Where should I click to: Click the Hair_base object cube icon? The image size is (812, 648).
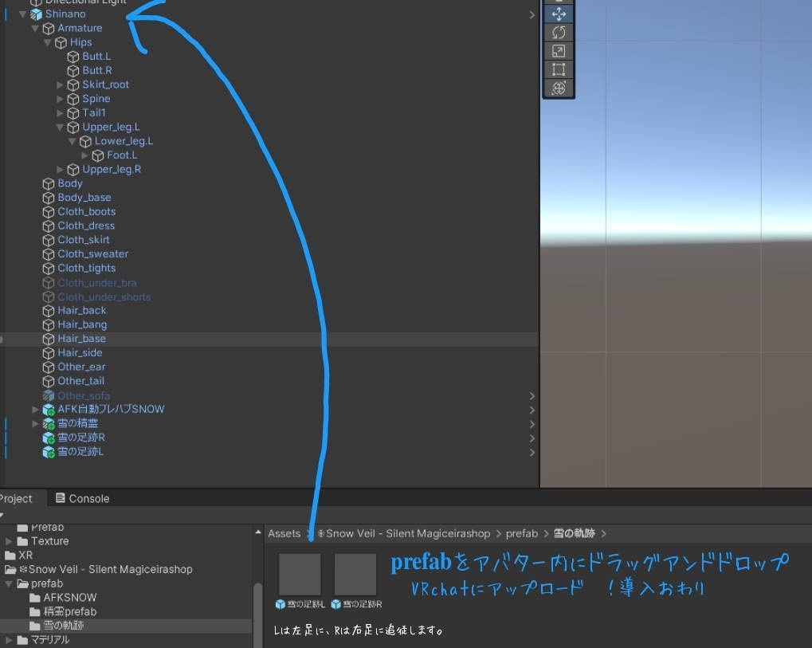49,340
